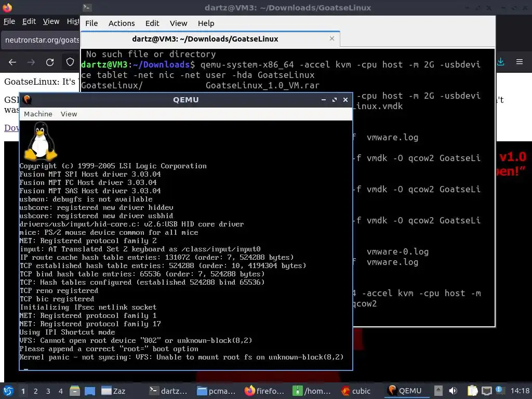Click the removable media eject tray icon
The width and height of the screenshot is (532, 399).
pyautogui.click(x=438, y=391)
